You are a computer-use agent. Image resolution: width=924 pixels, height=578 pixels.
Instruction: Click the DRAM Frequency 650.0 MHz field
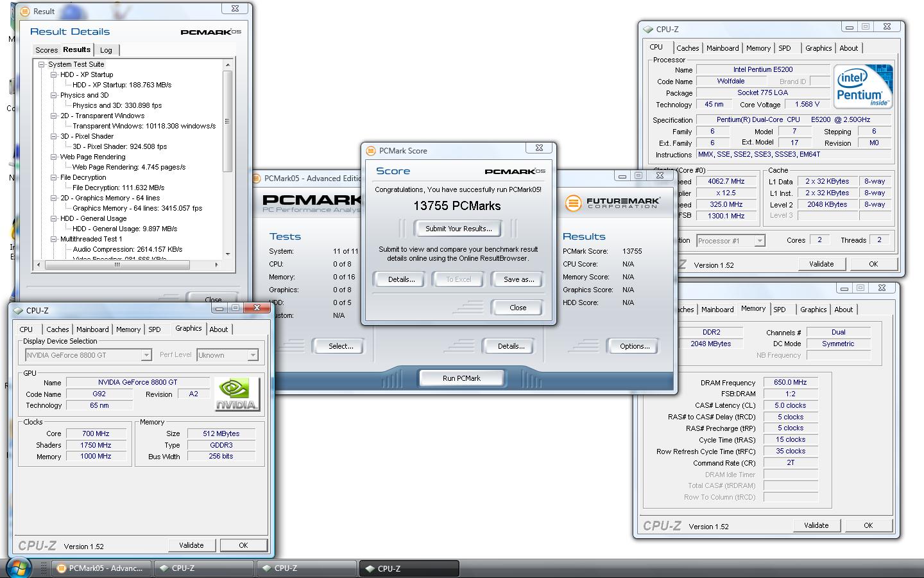(791, 382)
